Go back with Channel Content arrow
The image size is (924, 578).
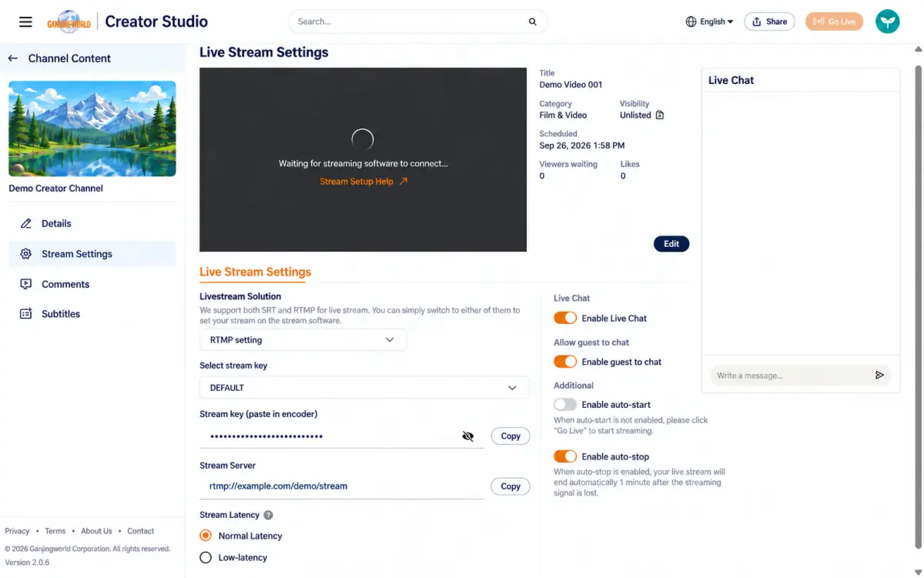[13, 58]
